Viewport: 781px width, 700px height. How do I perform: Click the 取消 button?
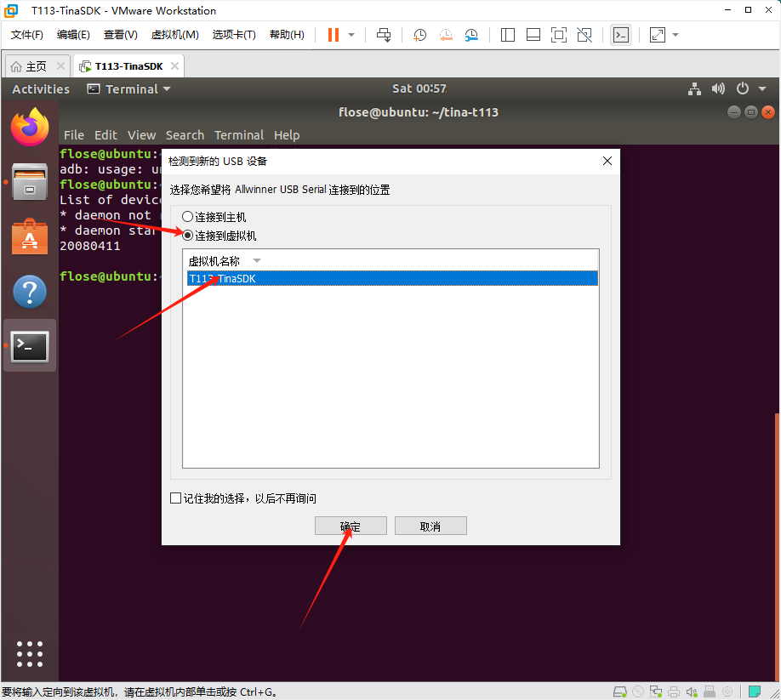tap(430, 526)
